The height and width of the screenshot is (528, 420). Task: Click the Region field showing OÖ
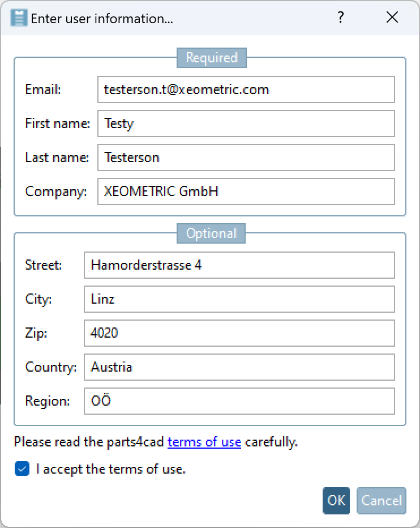tap(239, 401)
